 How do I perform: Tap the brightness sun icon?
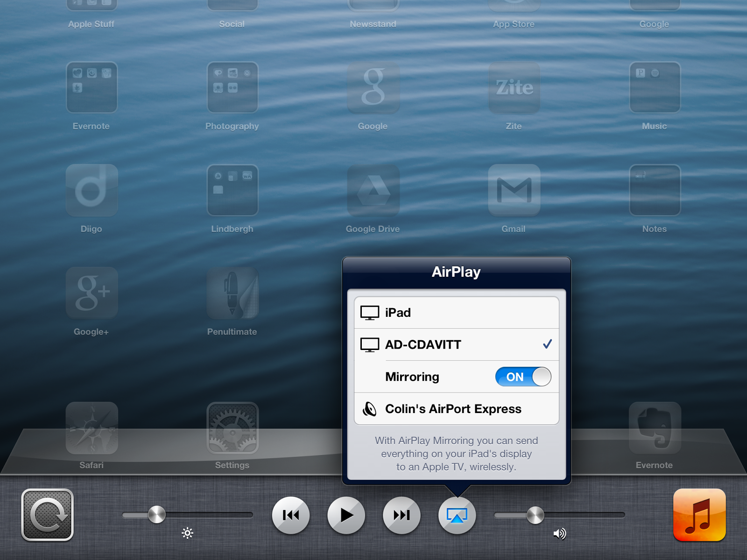click(x=187, y=533)
